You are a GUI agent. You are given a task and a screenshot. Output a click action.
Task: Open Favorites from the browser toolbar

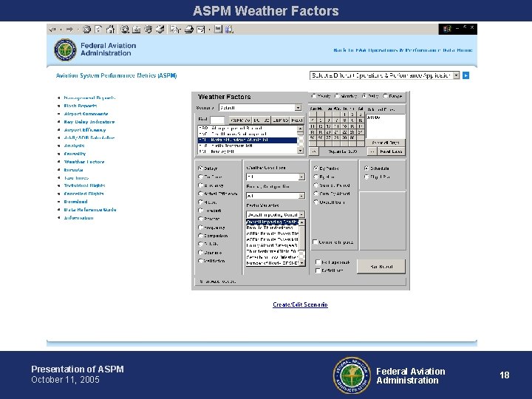coord(137,30)
